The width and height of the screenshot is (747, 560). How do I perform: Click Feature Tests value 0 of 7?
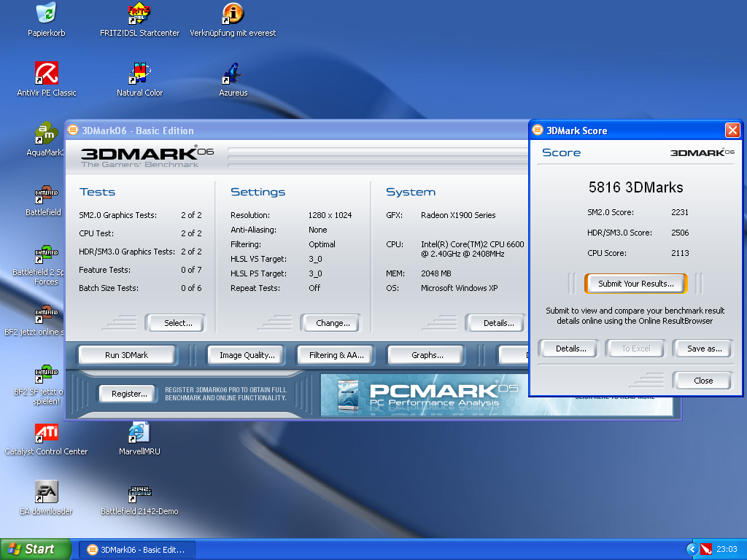tap(191, 270)
